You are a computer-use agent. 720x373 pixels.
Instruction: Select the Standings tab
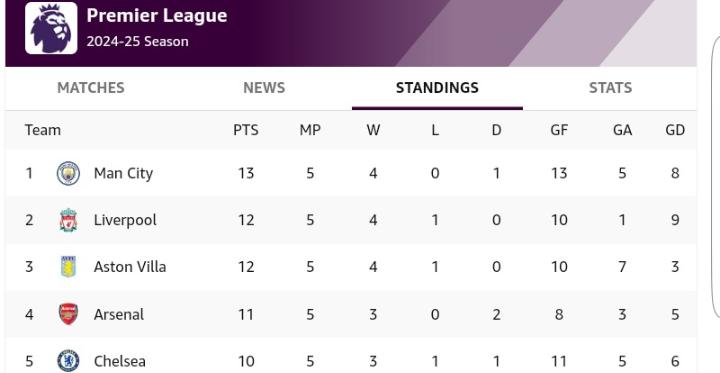[437, 88]
